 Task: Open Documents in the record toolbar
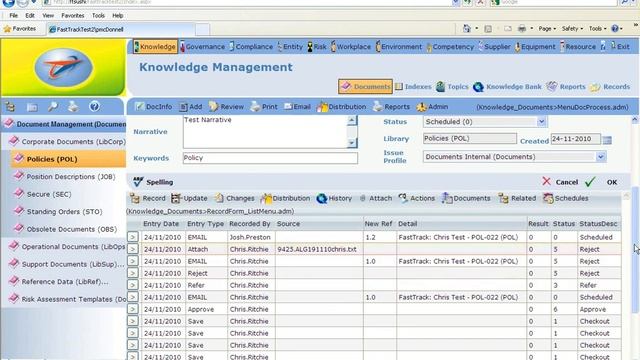pyautogui.click(x=466, y=198)
